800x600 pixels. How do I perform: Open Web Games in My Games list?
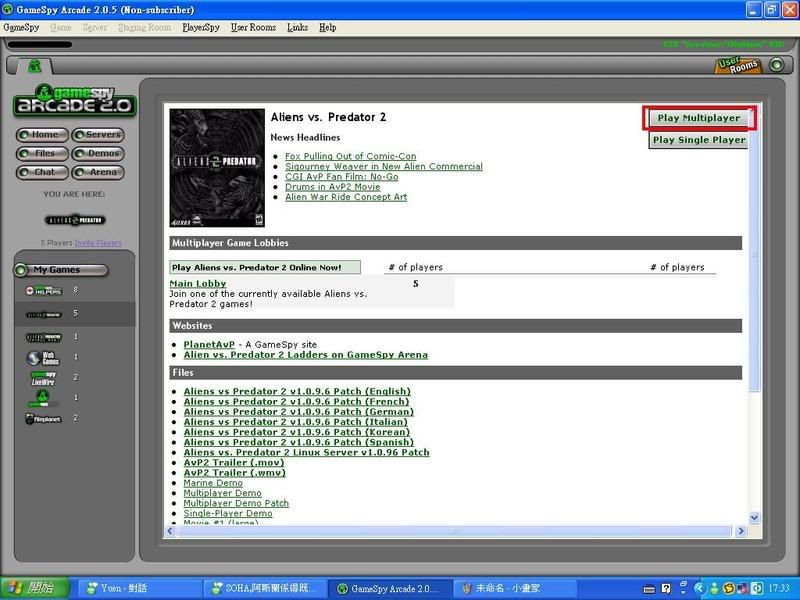coord(44,358)
